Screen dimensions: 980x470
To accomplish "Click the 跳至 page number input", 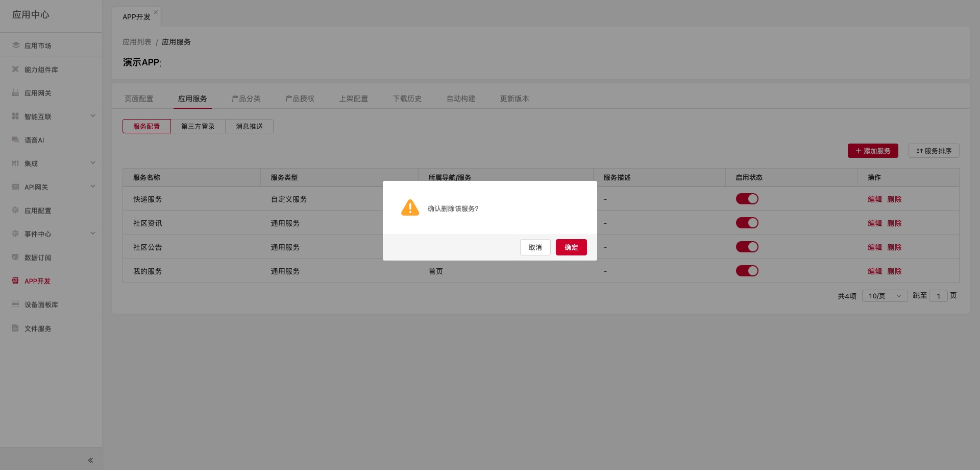I will point(938,296).
